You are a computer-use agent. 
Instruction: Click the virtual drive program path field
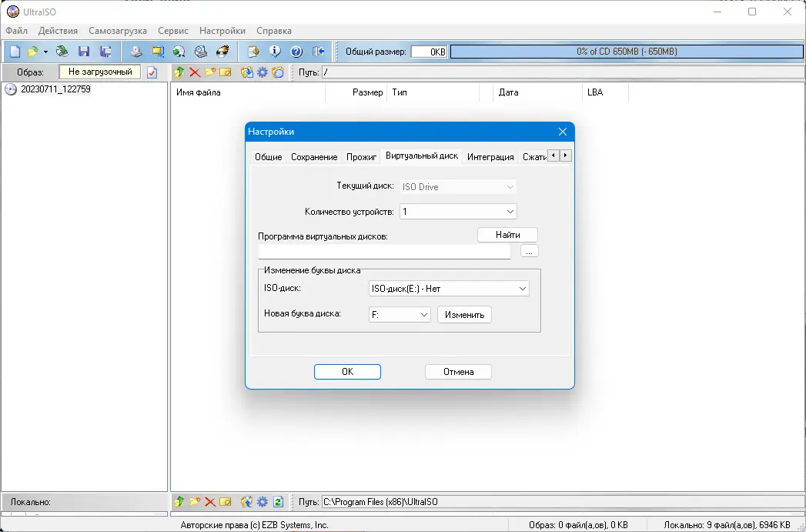click(384, 251)
